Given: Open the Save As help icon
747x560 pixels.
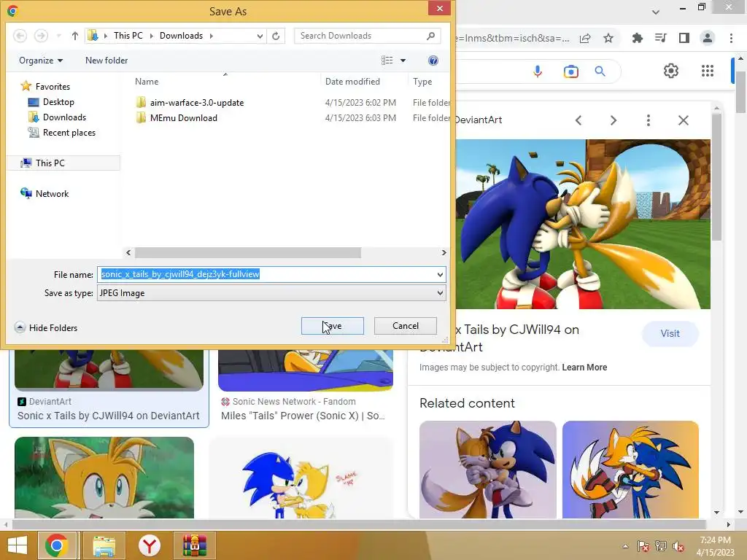Looking at the screenshot, I should 433,61.
